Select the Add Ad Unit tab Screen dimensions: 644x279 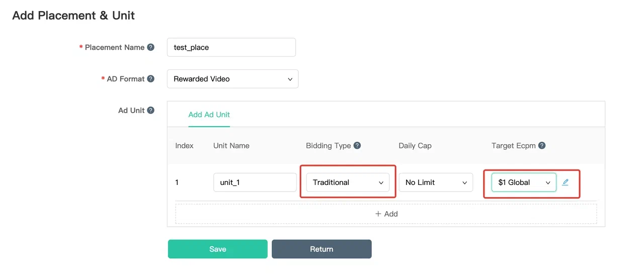(x=209, y=115)
